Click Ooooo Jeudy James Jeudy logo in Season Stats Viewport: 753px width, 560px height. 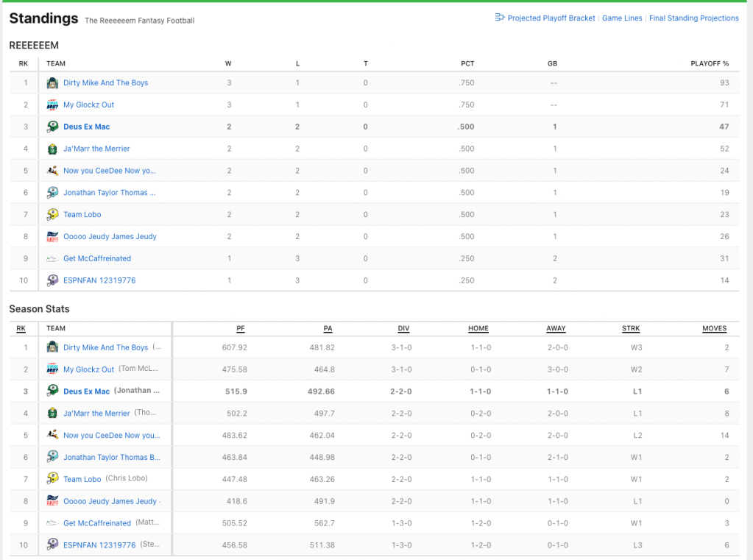(52, 501)
